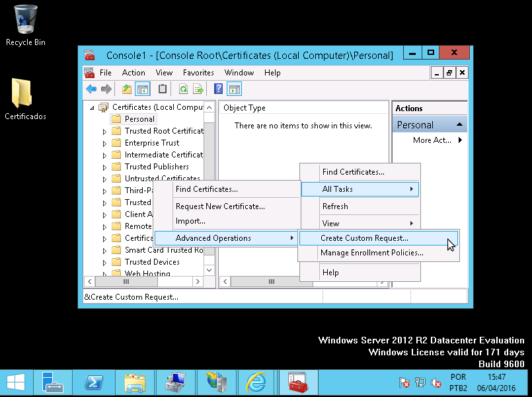Open the Help menu in menu bar
Image resolution: width=532 pixels, height=397 pixels.
click(x=272, y=73)
